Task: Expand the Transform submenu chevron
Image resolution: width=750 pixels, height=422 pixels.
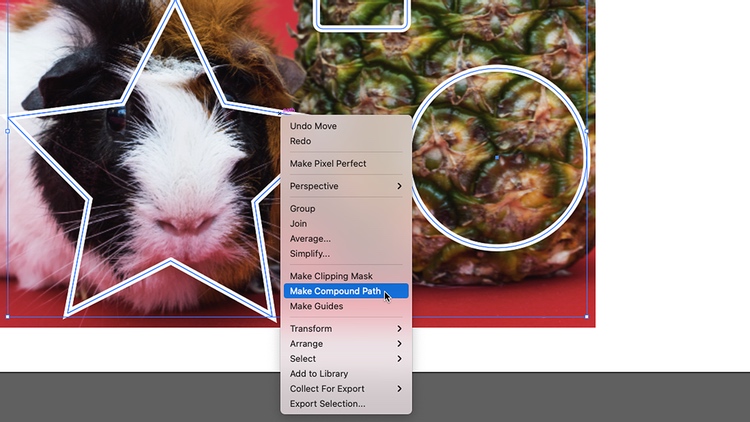Action: (x=399, y=329)
